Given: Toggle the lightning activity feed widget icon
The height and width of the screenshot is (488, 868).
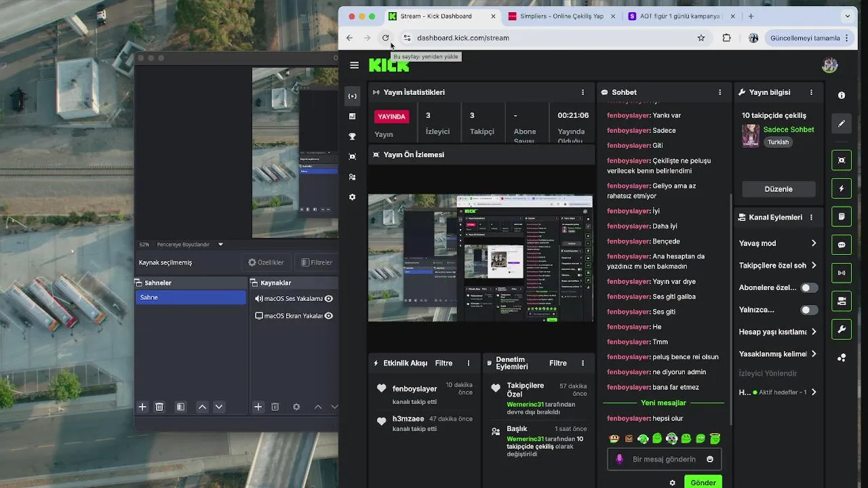Looking at the screenshot, I should point(842,188).
